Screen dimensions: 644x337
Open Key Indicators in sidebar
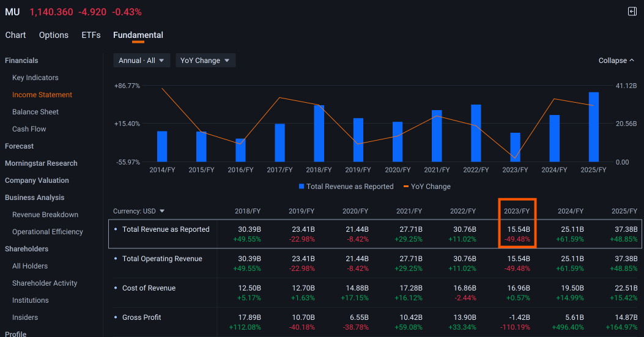click(x=35, y=78)
